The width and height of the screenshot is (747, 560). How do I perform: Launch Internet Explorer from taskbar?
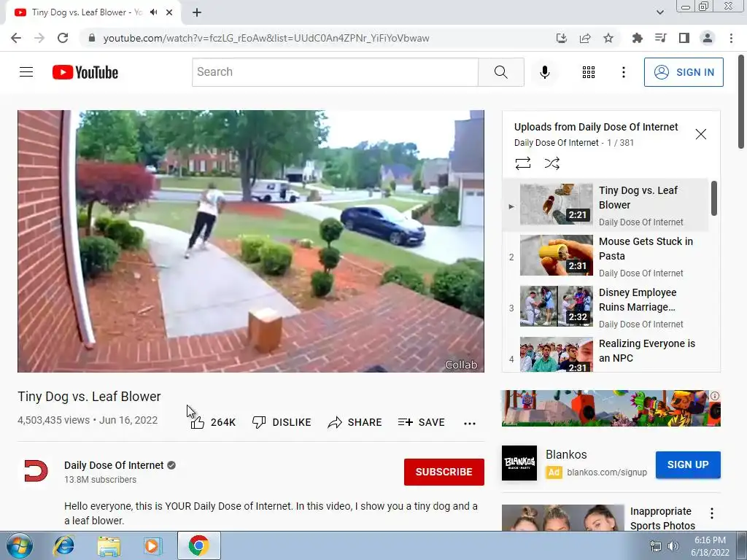64,545
